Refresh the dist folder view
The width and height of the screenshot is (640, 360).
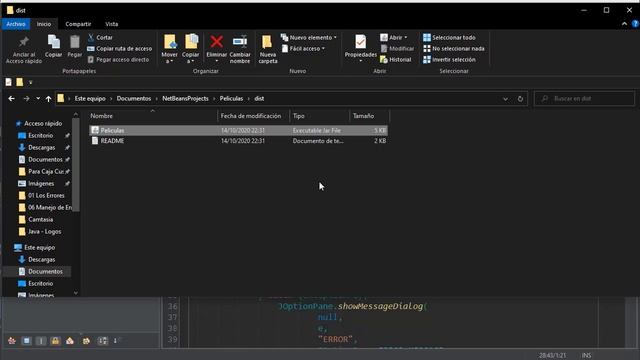point(520,99)
